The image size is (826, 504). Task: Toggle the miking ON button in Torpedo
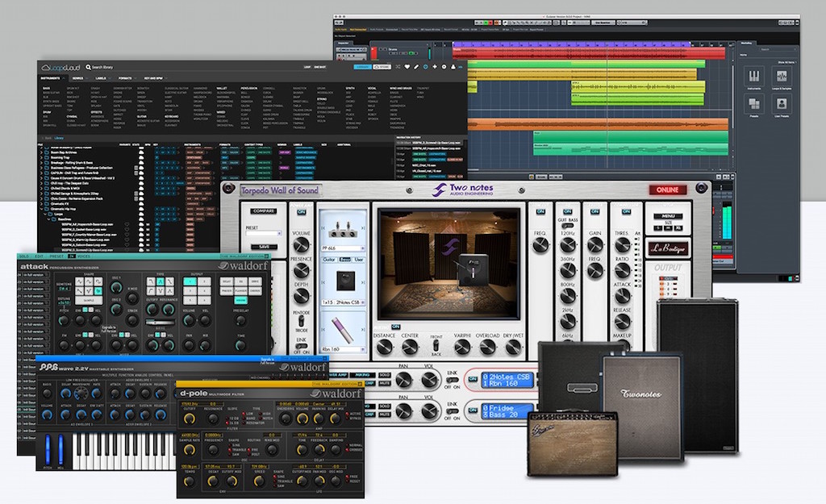click(x=395, y=327)
